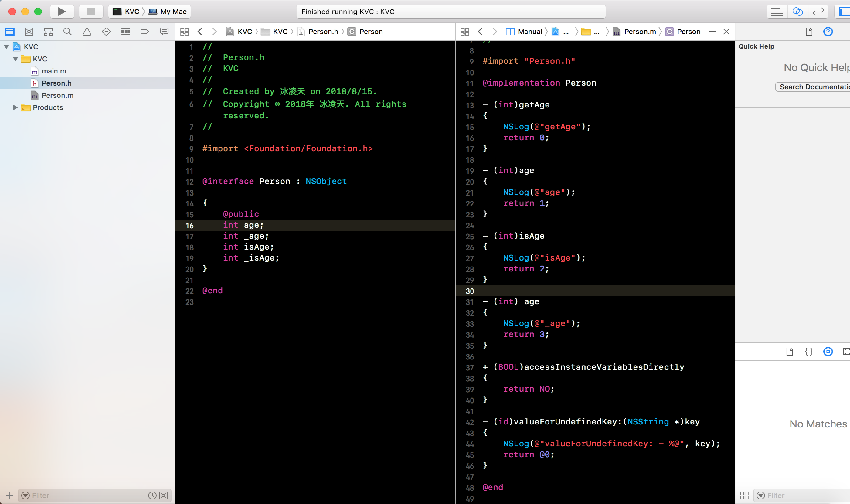Add a new assistant editor with plus

(712, 32)
